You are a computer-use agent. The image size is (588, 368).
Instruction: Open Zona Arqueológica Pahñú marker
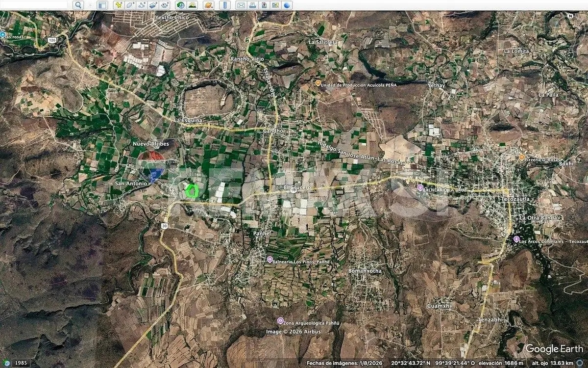click(280, 321)
